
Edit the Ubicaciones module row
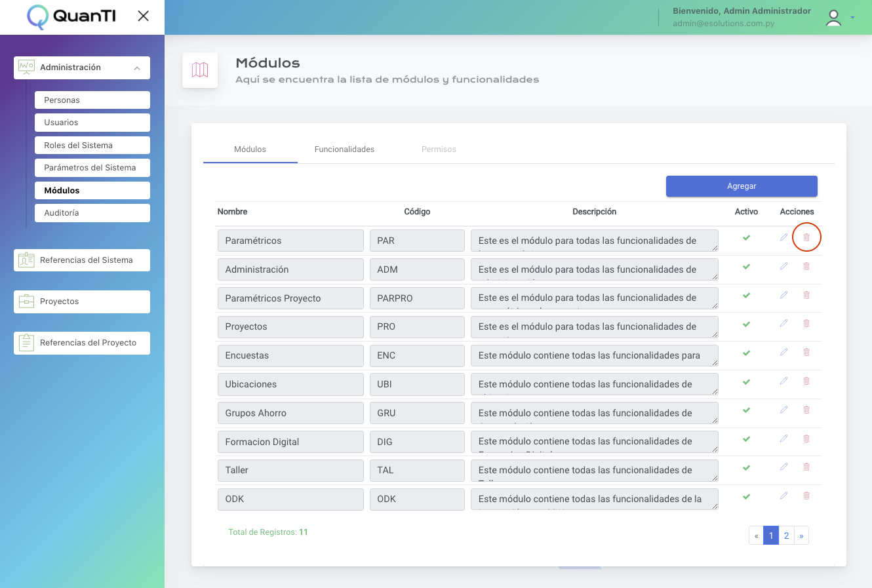pos(783,381)
